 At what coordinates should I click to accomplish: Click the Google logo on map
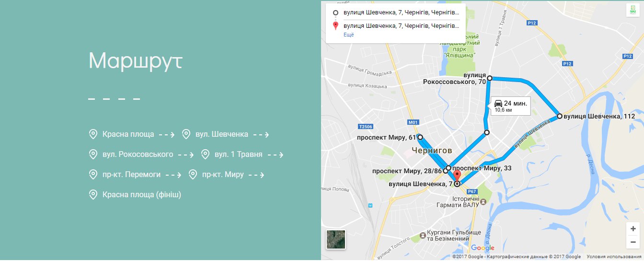[x=483, y=248]
